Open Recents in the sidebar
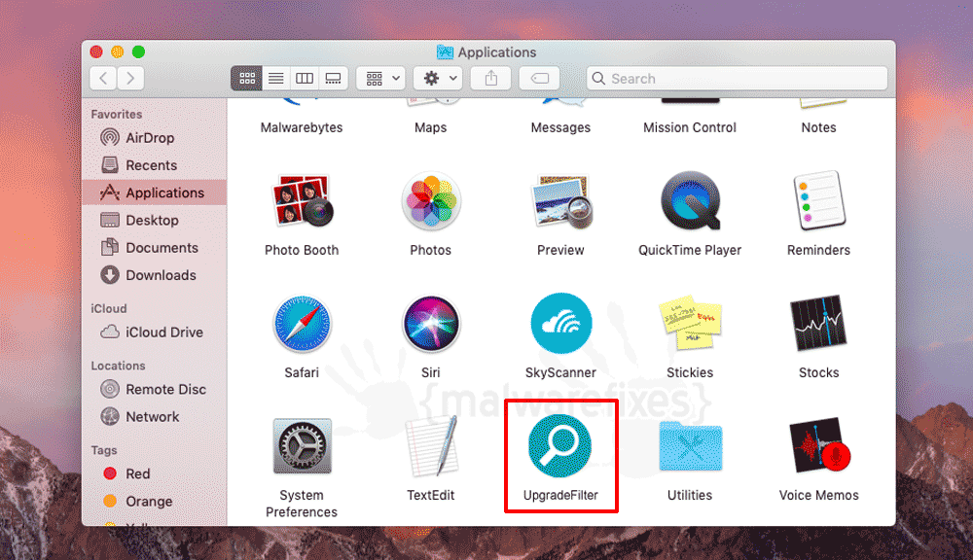This screenshot has width=973, height=560. click(x=155, y=165)
